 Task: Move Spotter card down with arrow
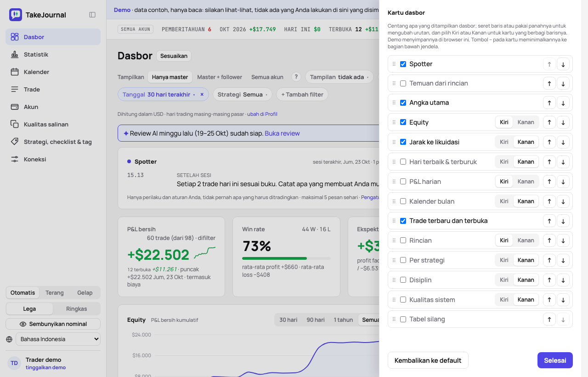(x=563, y=64)
